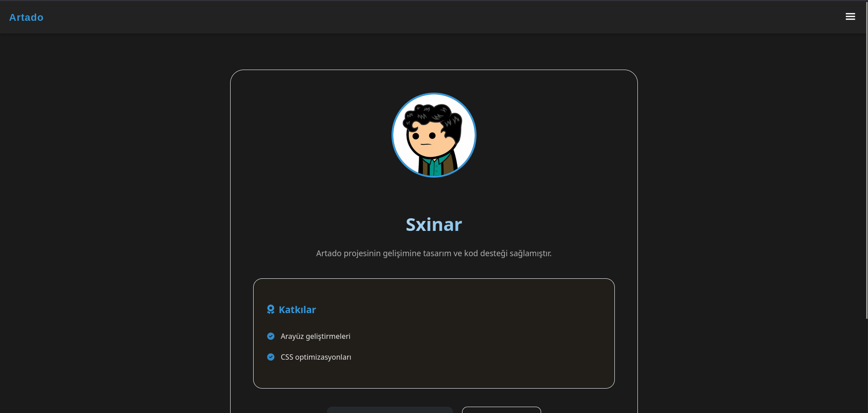The image size is (868, 413).
Task: Click the page's vertical scrollbar thumb
Action: 866,160
